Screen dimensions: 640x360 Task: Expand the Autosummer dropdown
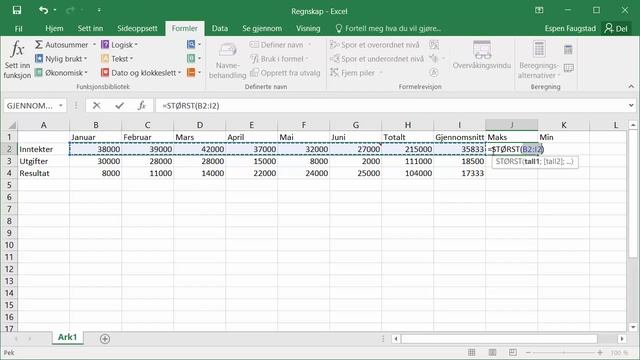click(x=94, y=44)
